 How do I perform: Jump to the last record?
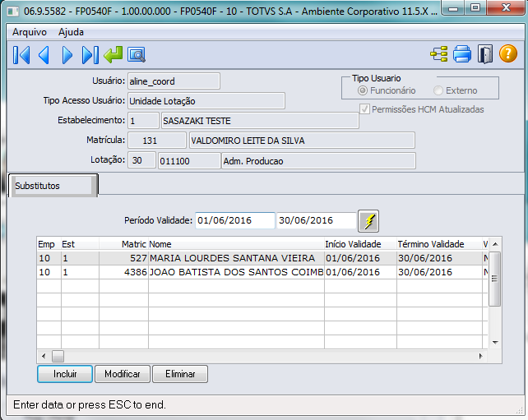point(90,55)
